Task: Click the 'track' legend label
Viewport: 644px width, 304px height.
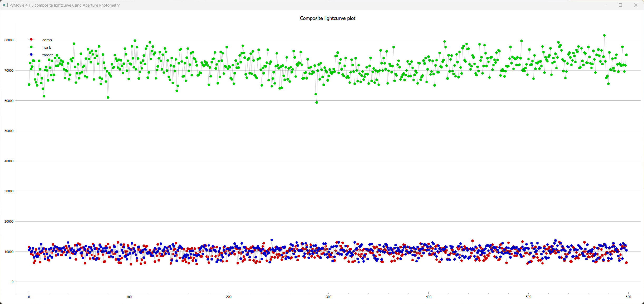Action: 47,47
